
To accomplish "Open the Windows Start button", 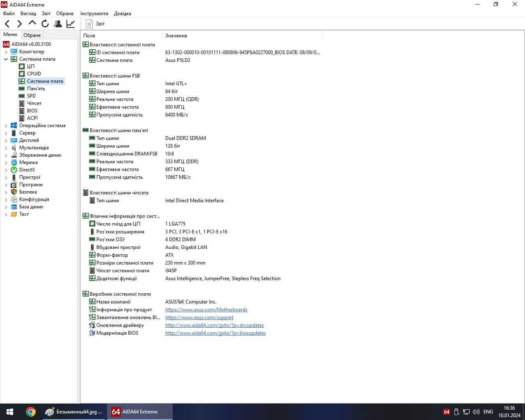I will coord(10,412).
